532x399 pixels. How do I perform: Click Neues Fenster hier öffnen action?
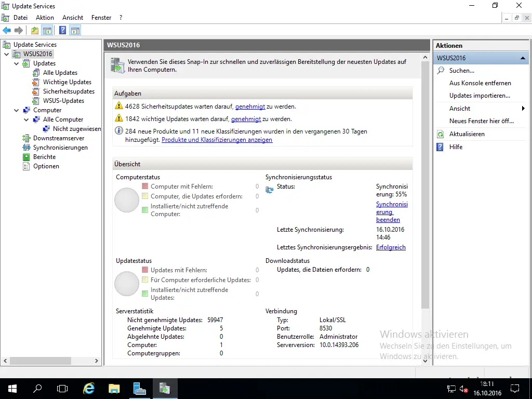point(482,121)
